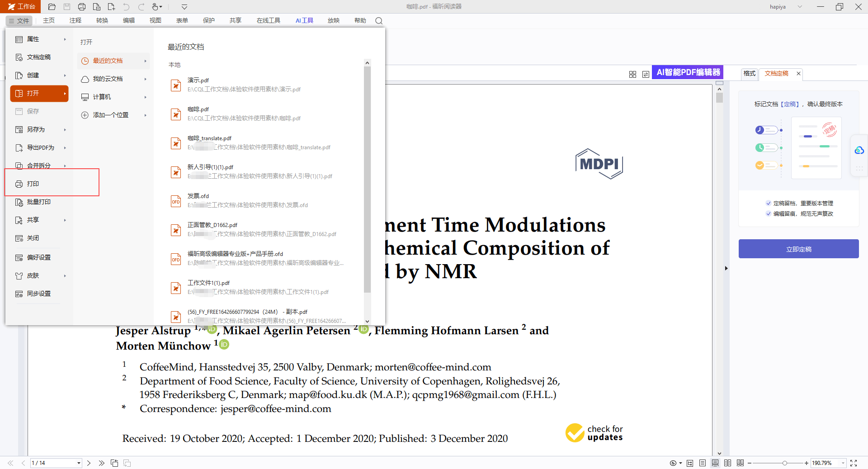Click the zoom slider handle in the status bar

pyautogui.click(x=785, y=463)
